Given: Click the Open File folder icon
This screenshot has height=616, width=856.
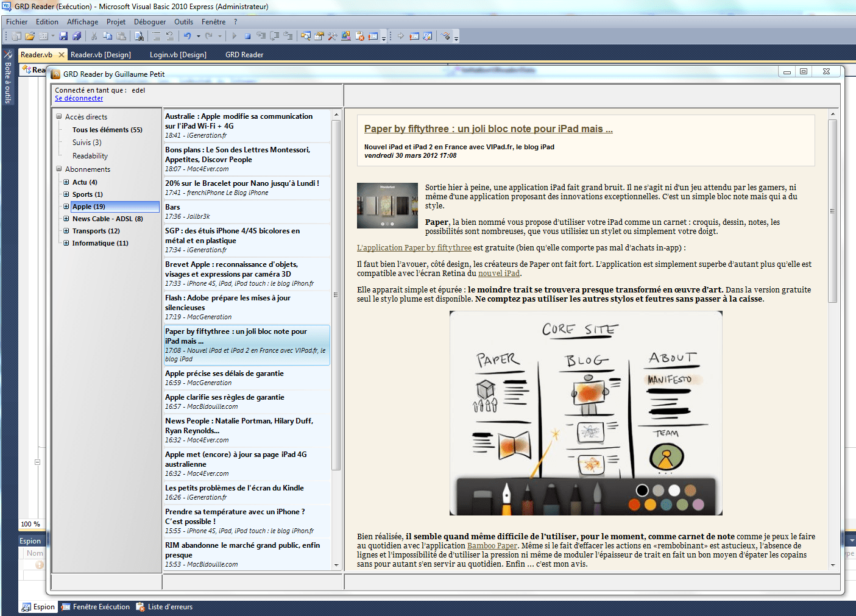Looking at the screenshot, I should [x=30, y=37].
